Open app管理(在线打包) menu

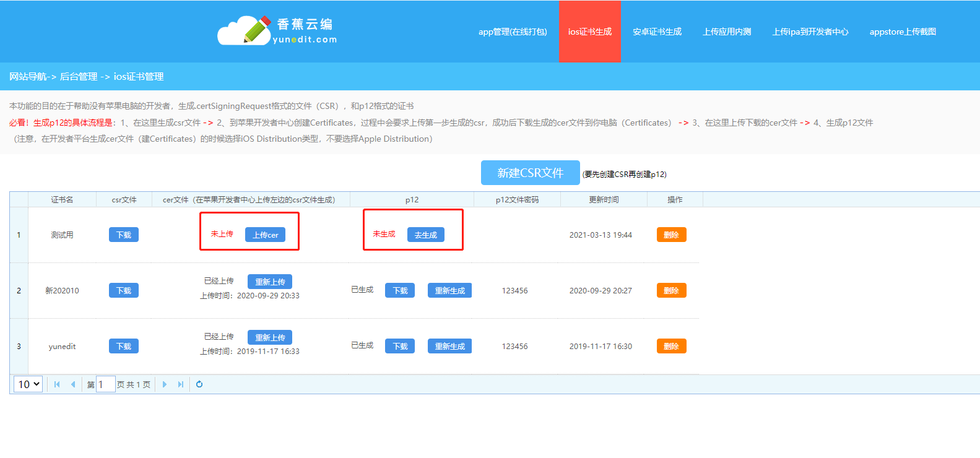pyautogui.click(x=513, y=32)
